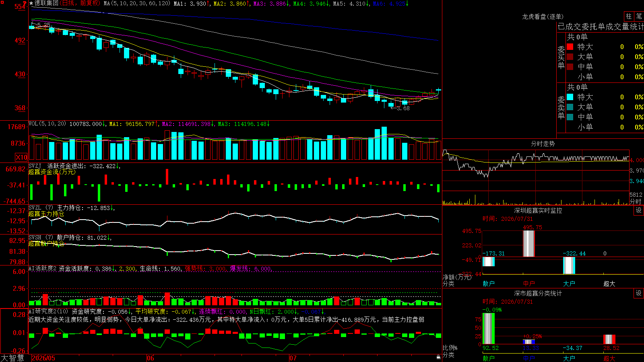Click the AI研究度2(10) indicator label
644x362 pixels.
point(49,311)
